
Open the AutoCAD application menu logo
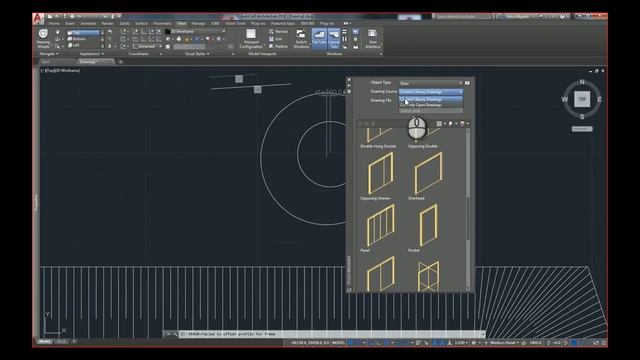[x=38, y=18]
